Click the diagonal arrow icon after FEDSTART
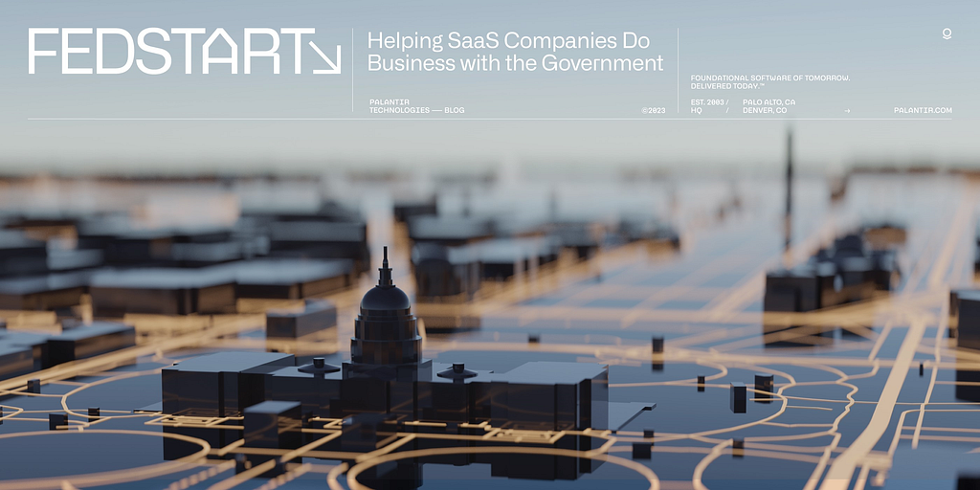980x490 pixels. click(326, 58)
